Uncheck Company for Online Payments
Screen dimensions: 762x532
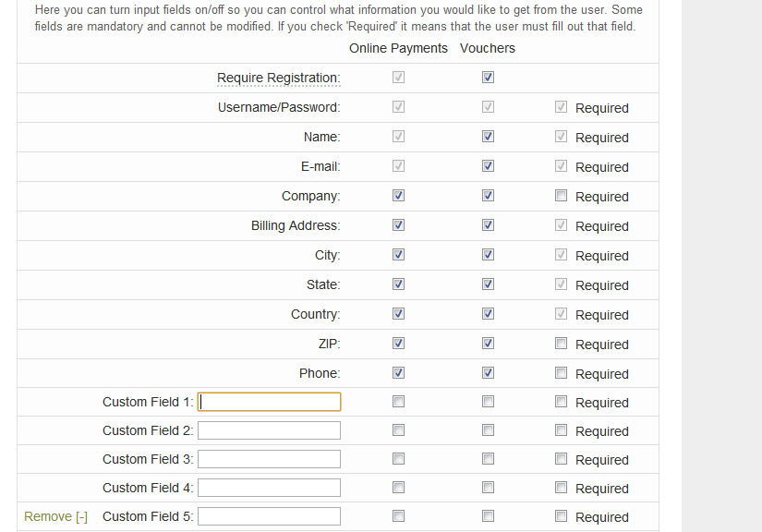pyautogui.click(x=398, y=196)
